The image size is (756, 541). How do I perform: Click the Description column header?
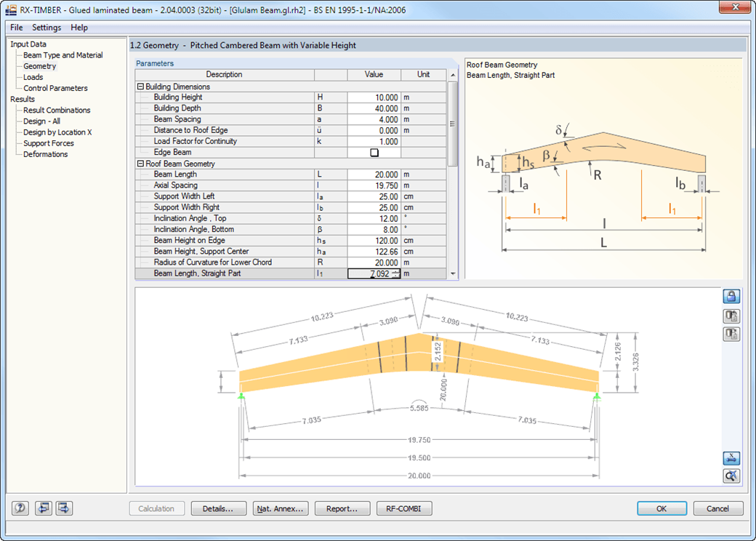tap(224, 75)
